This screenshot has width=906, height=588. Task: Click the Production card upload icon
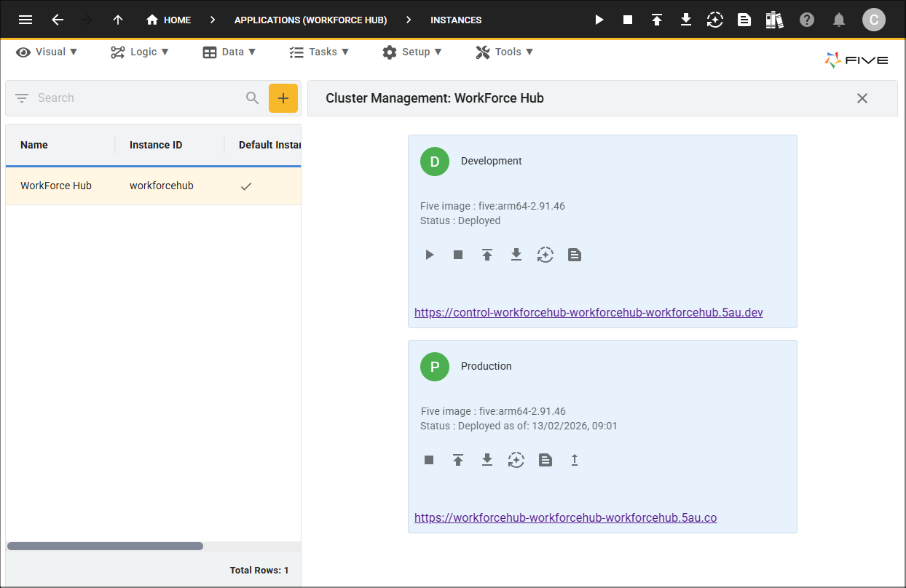(x=458, y=460)
